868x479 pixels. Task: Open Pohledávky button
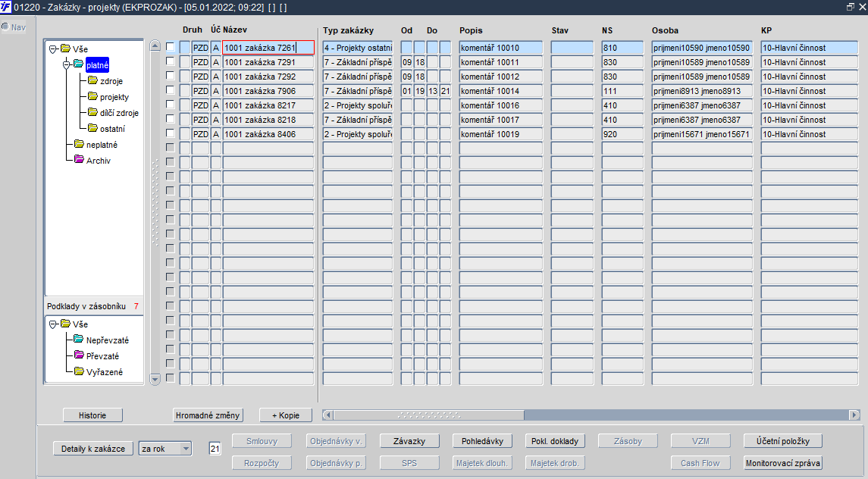tap(483, 441)
